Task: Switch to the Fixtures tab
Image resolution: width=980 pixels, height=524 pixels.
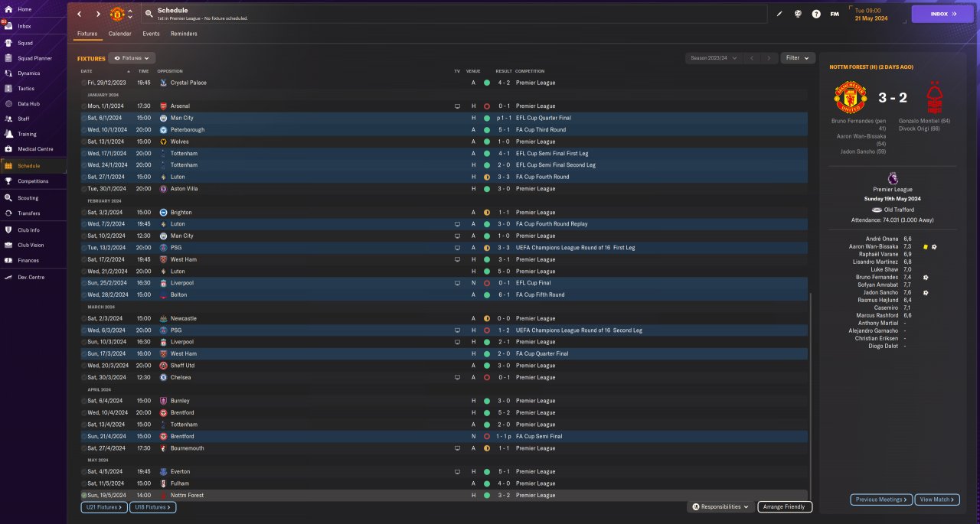Action: (87, 34)
